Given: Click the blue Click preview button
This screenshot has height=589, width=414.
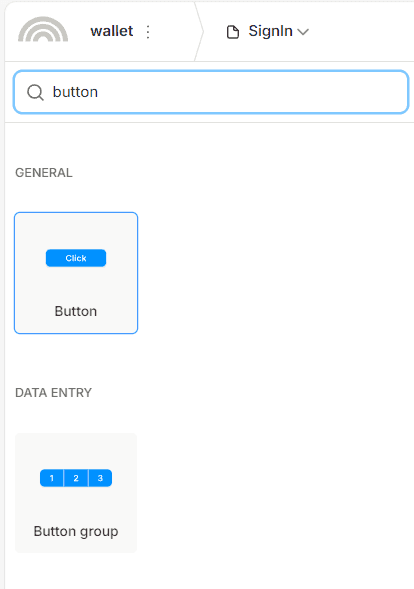Looking at the screenshot, I should (x=76, y=258).
